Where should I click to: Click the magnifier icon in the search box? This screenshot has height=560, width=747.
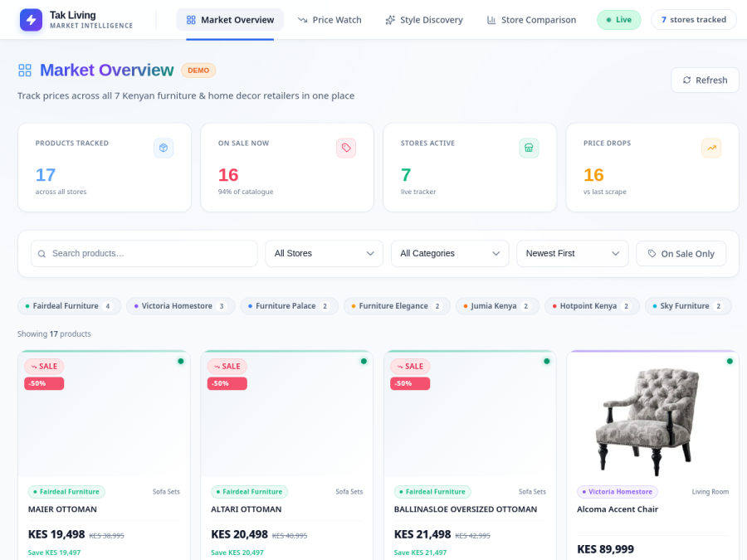click(42, 254)
